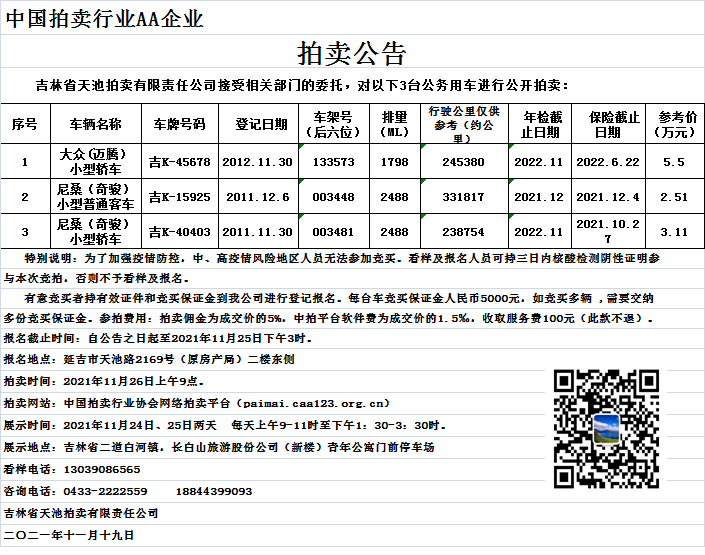Viewport: 705px width, 555px height.
Task: Click the 车架号(后六位) column header
Action: [x=334, y=124]
